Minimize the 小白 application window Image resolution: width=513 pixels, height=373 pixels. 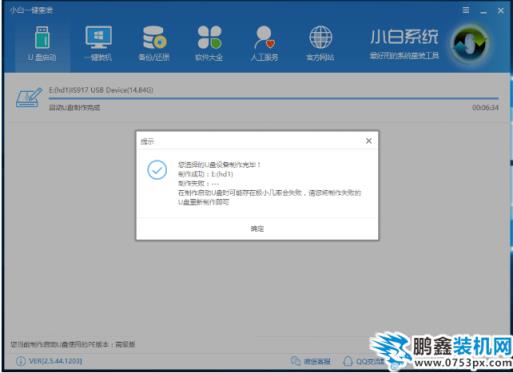point(483,11)
